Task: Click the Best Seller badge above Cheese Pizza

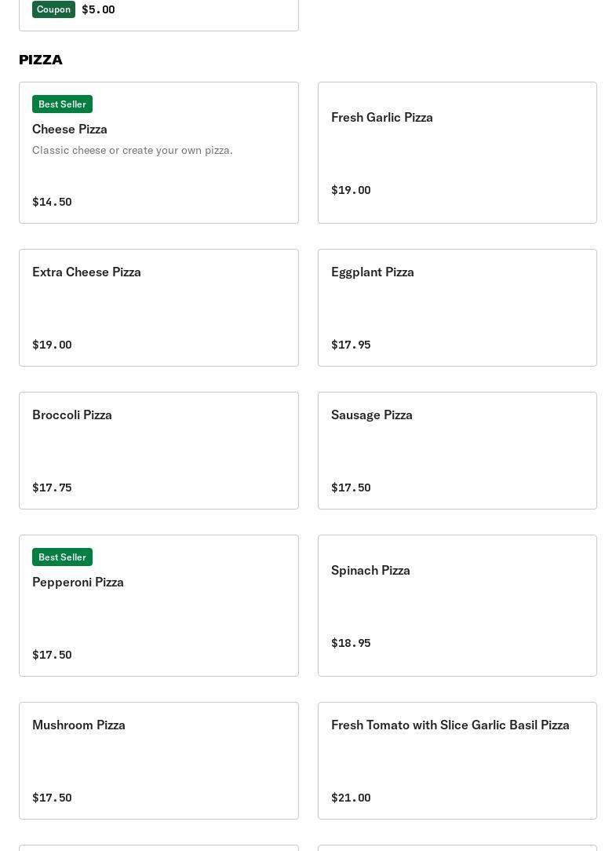Action: [62, 104]
